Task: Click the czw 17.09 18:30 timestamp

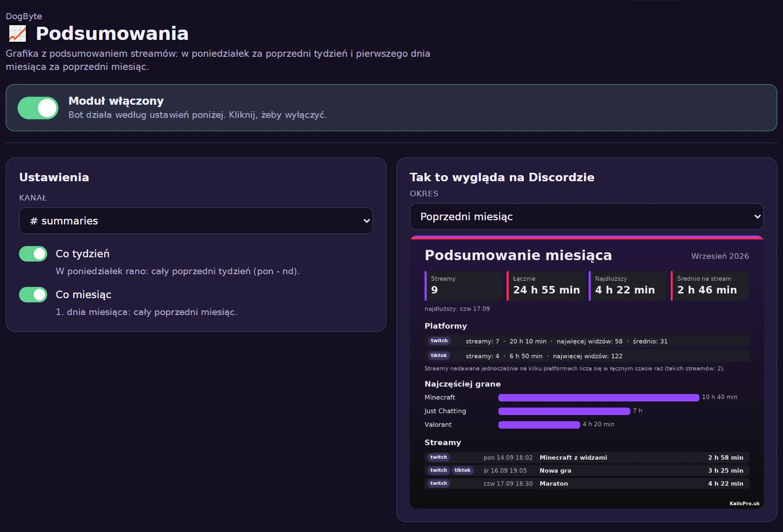Action: 508,484
